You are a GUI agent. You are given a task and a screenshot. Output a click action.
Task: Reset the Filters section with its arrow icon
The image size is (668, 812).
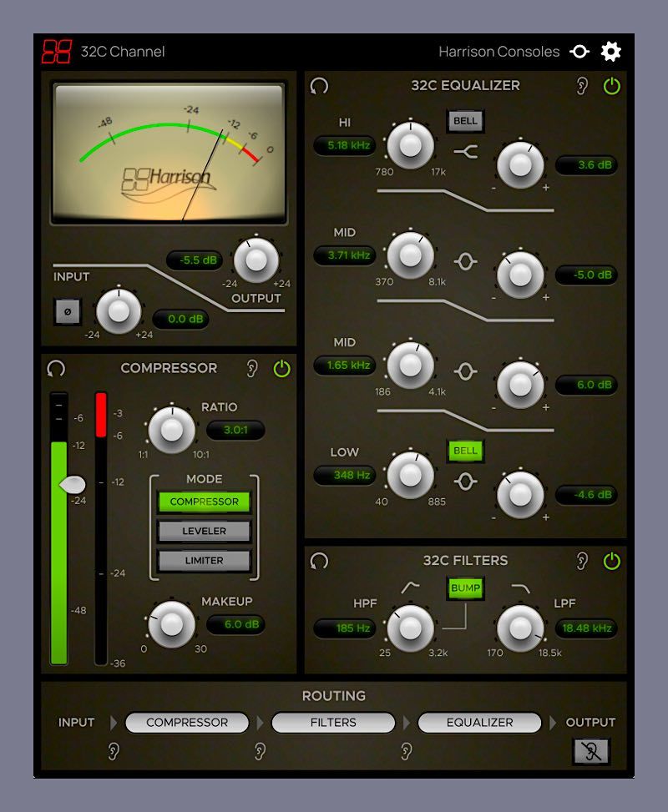(316, 561)
